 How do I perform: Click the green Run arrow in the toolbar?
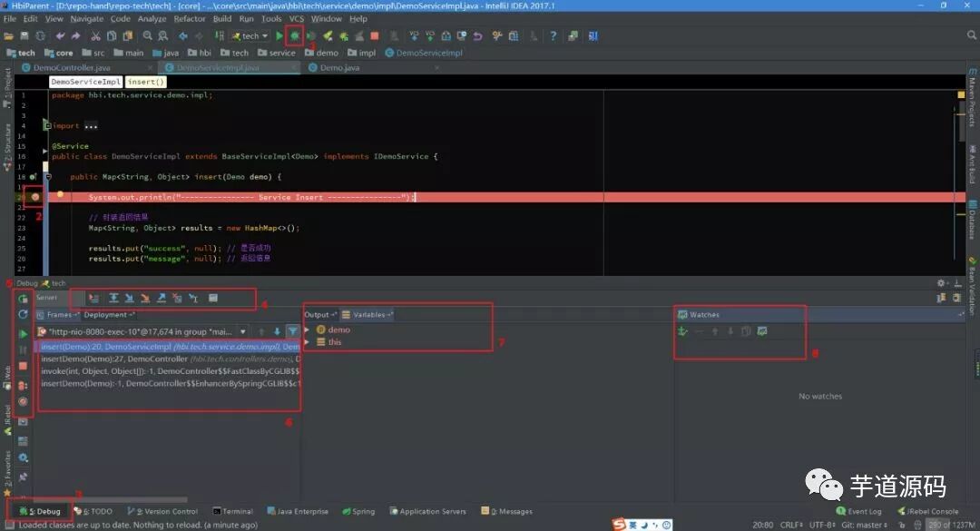(x=279, y=35)
